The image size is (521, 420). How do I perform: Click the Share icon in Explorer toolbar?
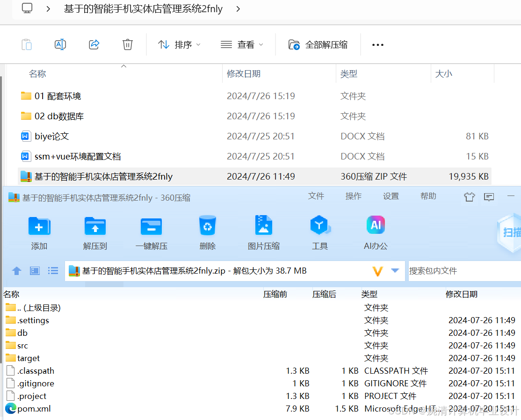(x=94, y=44)
